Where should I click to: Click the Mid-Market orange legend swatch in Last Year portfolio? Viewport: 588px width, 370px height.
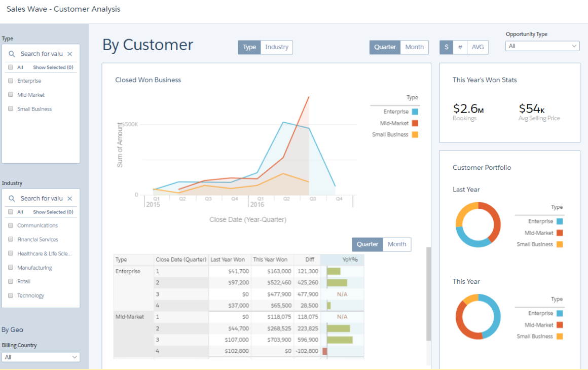(x=560, y=233)
